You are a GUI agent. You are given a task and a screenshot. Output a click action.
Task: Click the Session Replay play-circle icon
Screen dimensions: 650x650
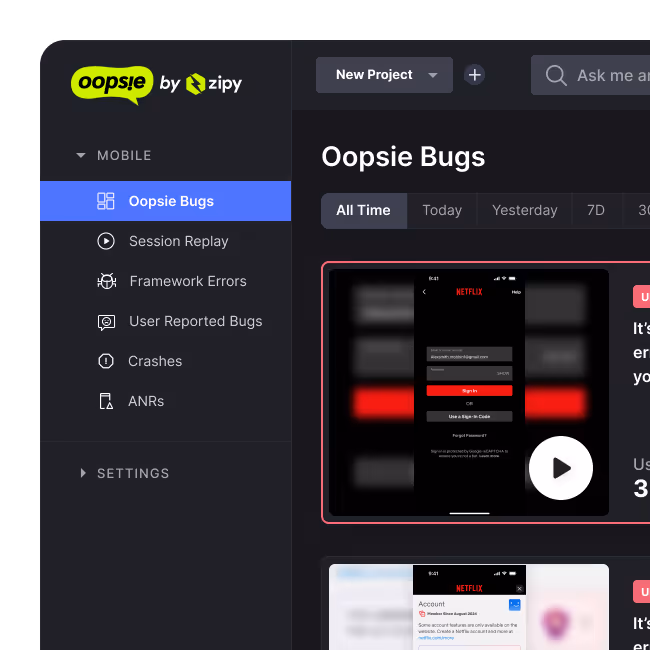(106, 241)
